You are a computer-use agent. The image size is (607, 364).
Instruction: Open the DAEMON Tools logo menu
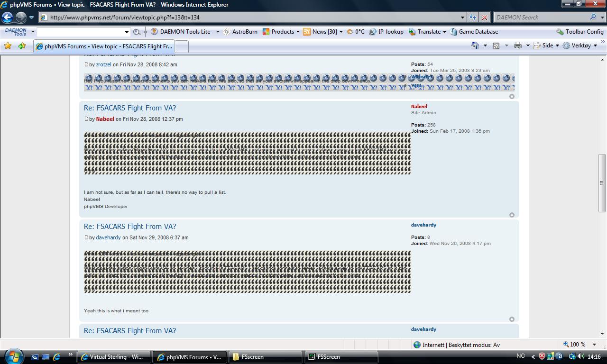[x=16, y=32]
